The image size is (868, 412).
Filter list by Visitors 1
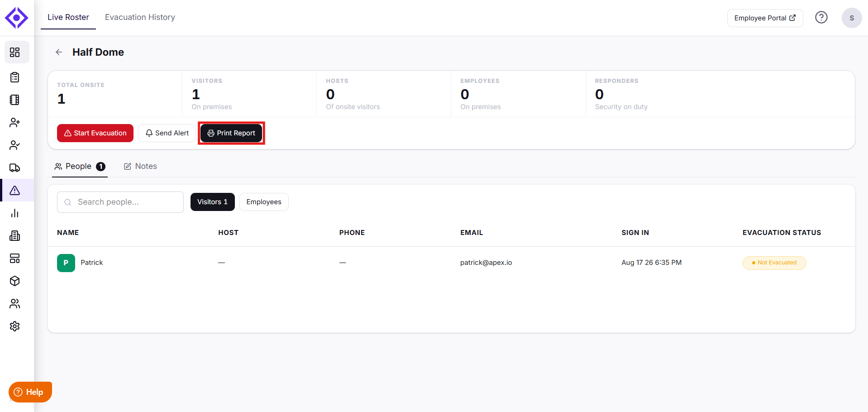213,202
